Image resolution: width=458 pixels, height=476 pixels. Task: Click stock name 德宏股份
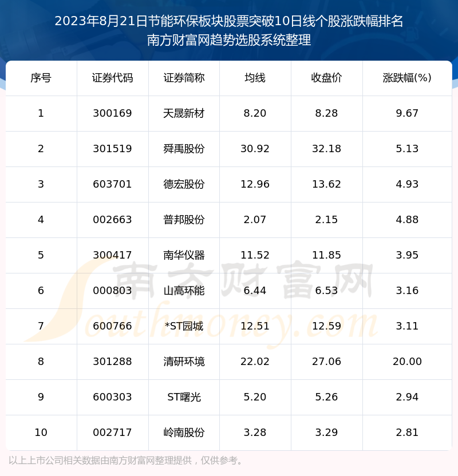click(184, 184)
